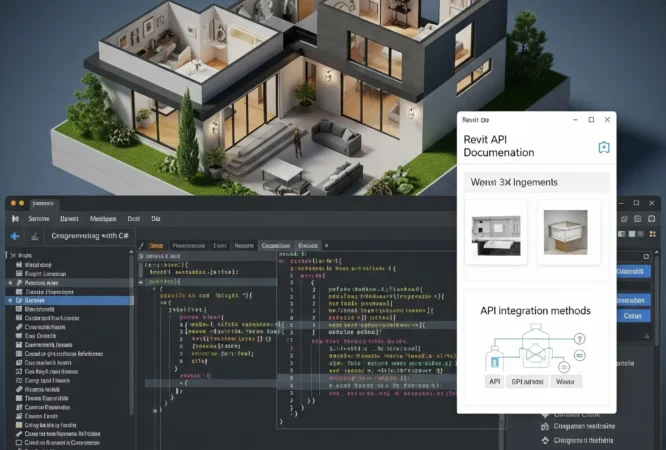Click the middle chip under the API diagram
666x450 pixels.
(527, 382)
